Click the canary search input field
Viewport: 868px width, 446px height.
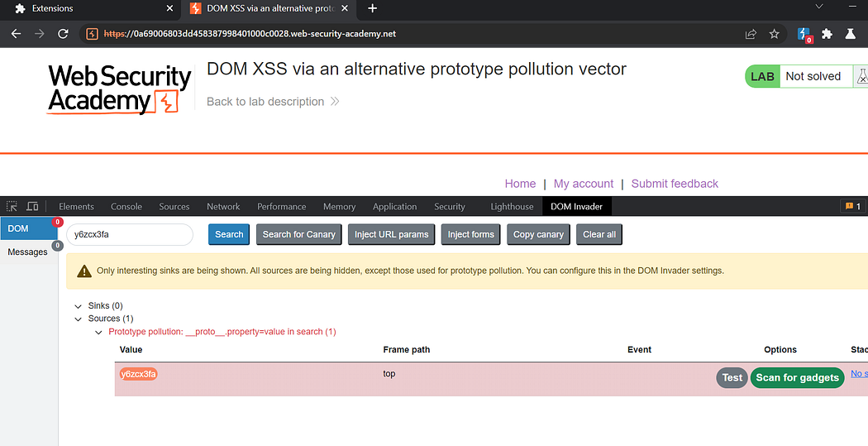(130, 234)
